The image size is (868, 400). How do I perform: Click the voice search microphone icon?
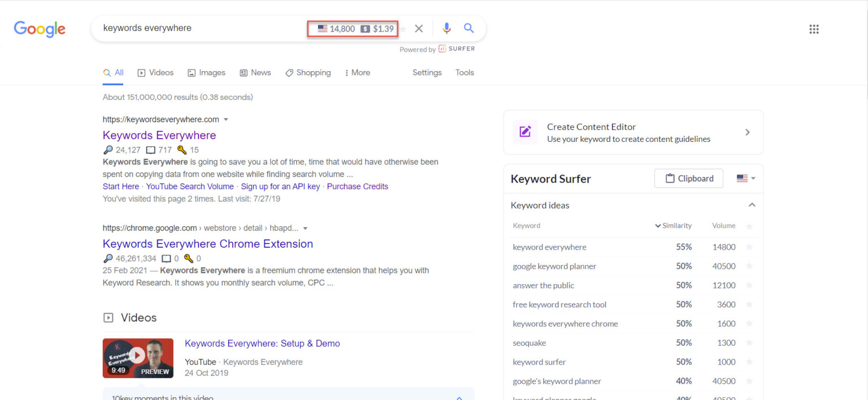tap(446, 28)
